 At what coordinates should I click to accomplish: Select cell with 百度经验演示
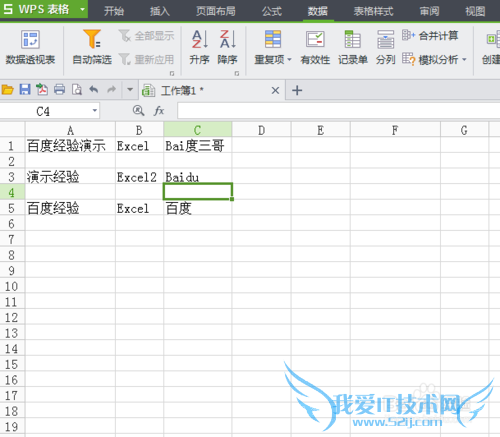[70, 146]
